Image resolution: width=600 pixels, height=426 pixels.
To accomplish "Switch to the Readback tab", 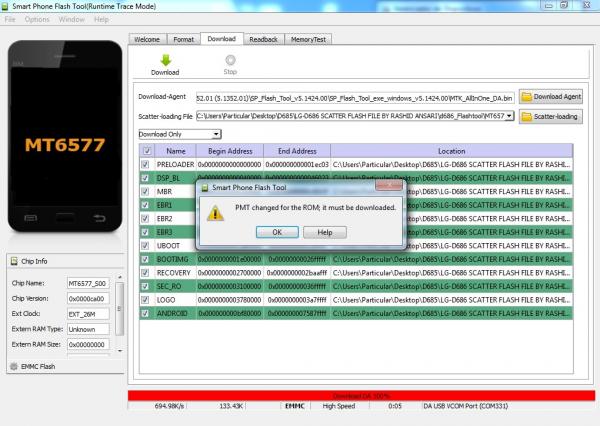I will 263,39.
